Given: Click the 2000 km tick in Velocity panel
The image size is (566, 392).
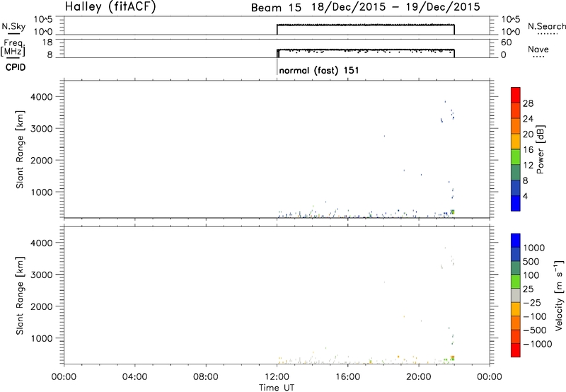Looking at the screenshot, I should pos(42,306).
